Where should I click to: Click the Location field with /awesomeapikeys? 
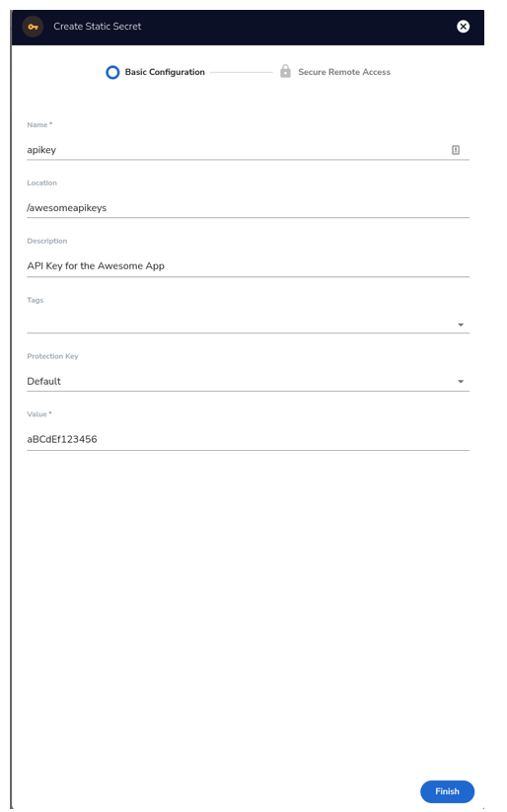point(248,207)
